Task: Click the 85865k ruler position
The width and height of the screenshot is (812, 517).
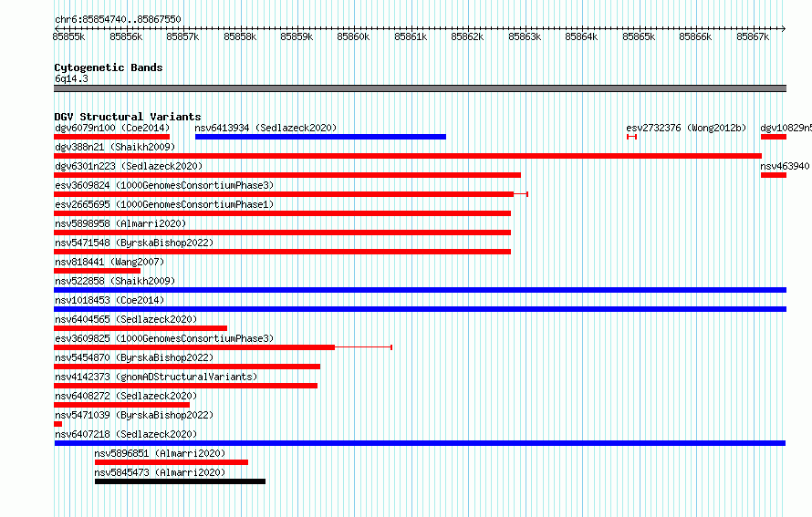Action: [x=639, y=36]
